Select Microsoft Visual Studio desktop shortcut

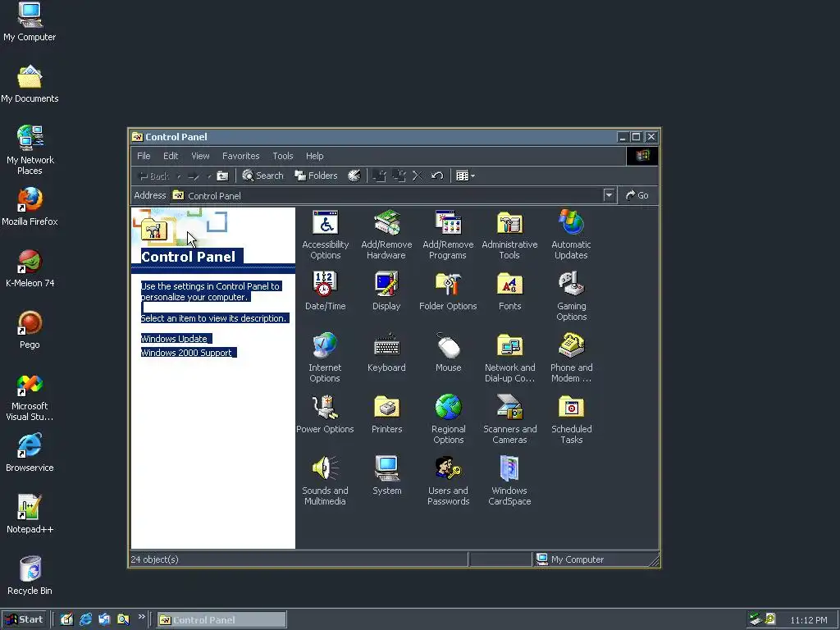pyautogui.click(x=30, y=397)
